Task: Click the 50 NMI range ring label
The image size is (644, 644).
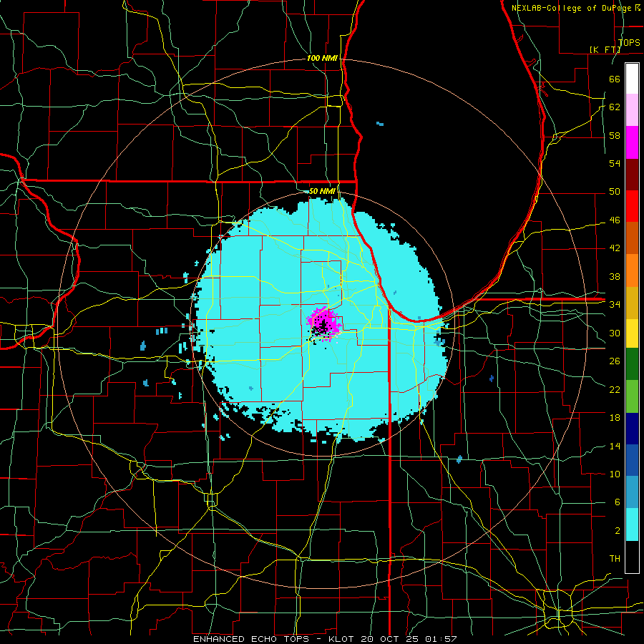Action: [x=323, y=191]
